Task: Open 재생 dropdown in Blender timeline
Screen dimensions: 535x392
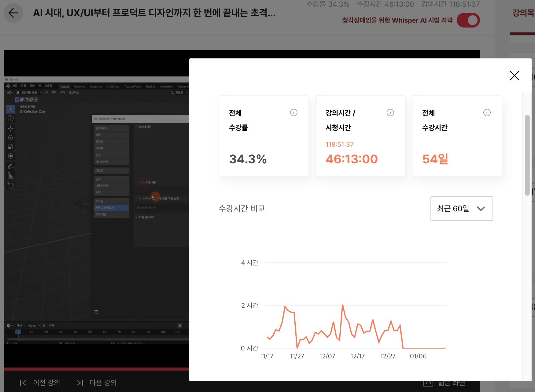Action: (21, 326)
